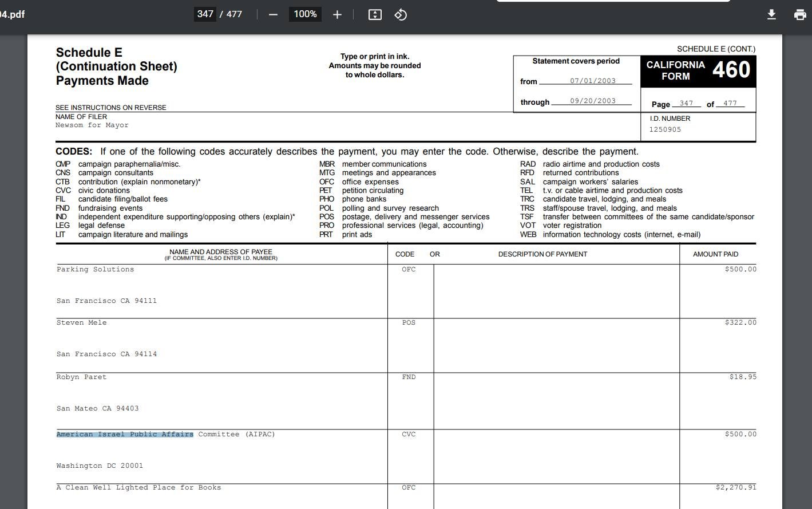Click the 100% zoom level field

(x=305, y=14)
